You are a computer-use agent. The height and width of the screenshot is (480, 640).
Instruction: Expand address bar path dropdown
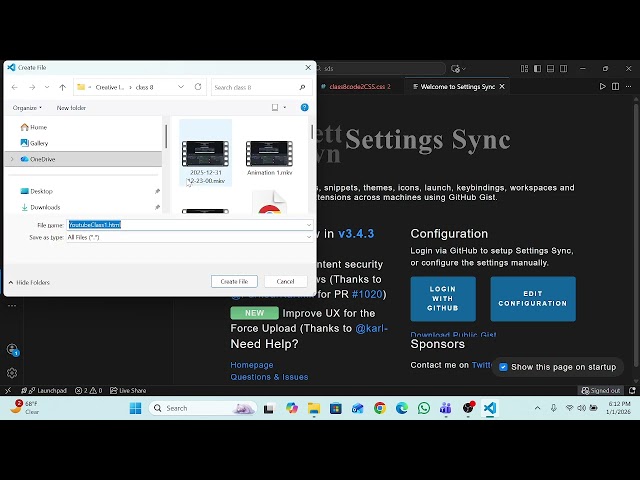(x=181, y=87)
